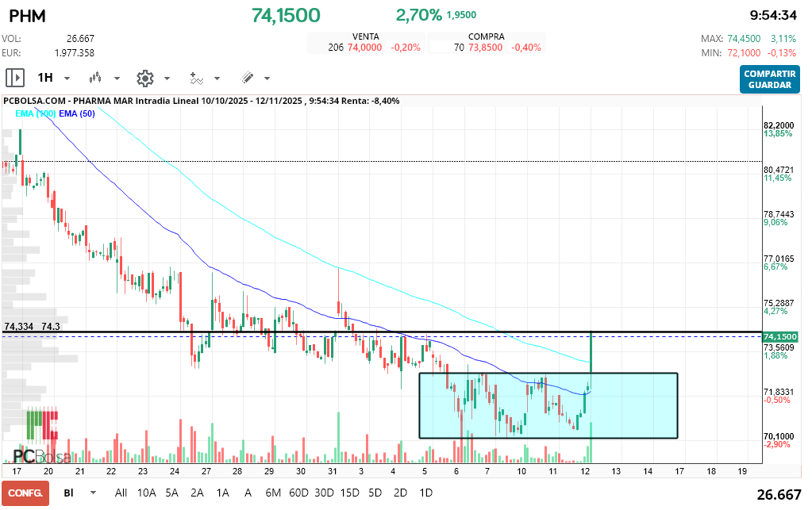The height and width of the screenshot is (510, 812).
Task: Open the indicators tool icon
Action: [x=196, y=78]
